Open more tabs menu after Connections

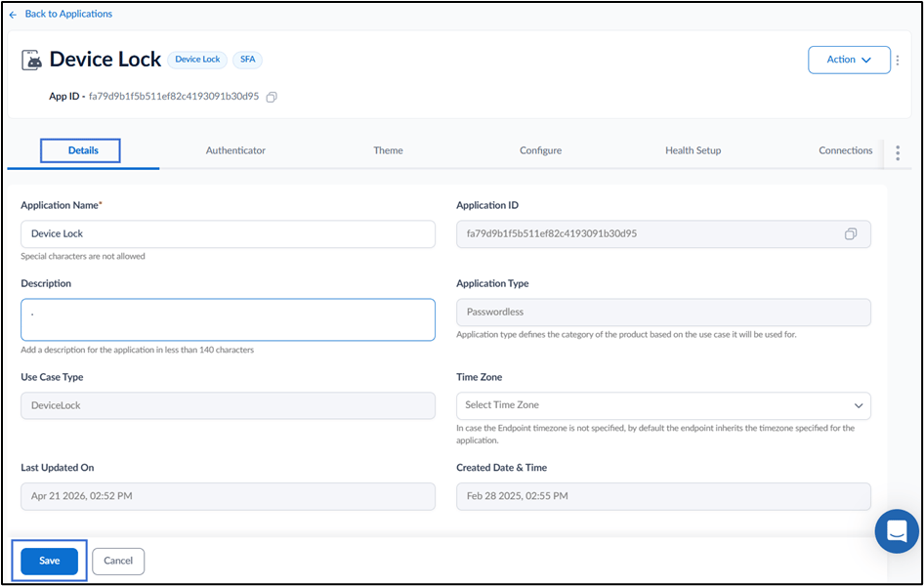tap(898, 153)
